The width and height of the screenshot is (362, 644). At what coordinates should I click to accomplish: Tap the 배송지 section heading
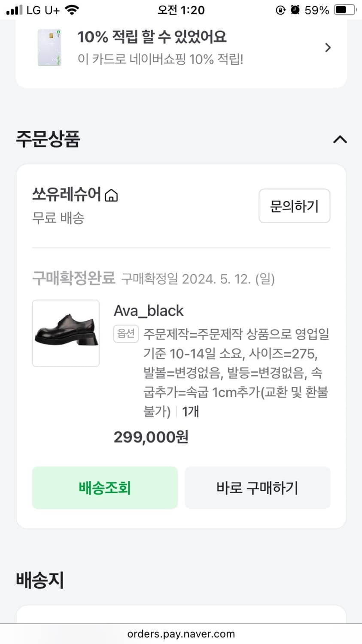40,580
